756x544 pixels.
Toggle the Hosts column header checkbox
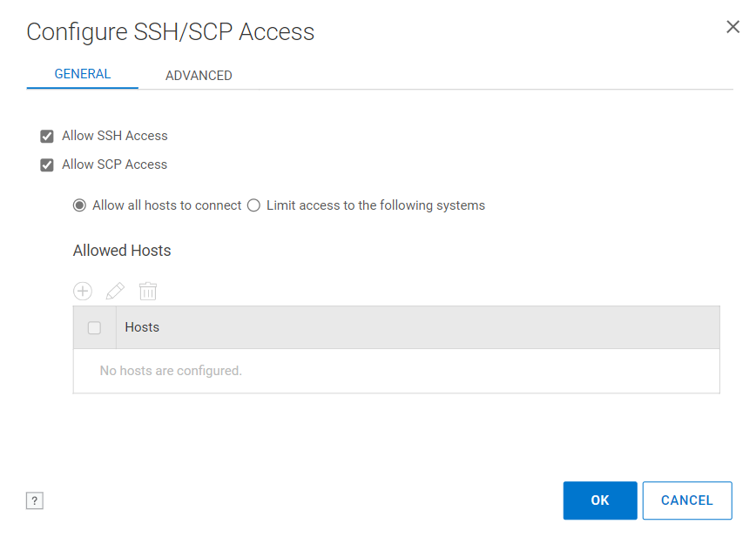click(x=94, y=327)
